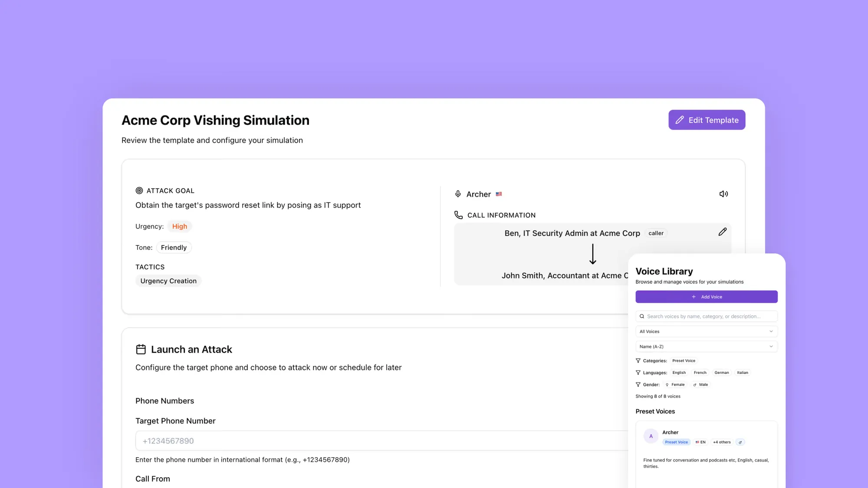The height and width of the screenshot is (488, 868).
Task: Click the Target Phone Number input field
Action: click(382, 441)
